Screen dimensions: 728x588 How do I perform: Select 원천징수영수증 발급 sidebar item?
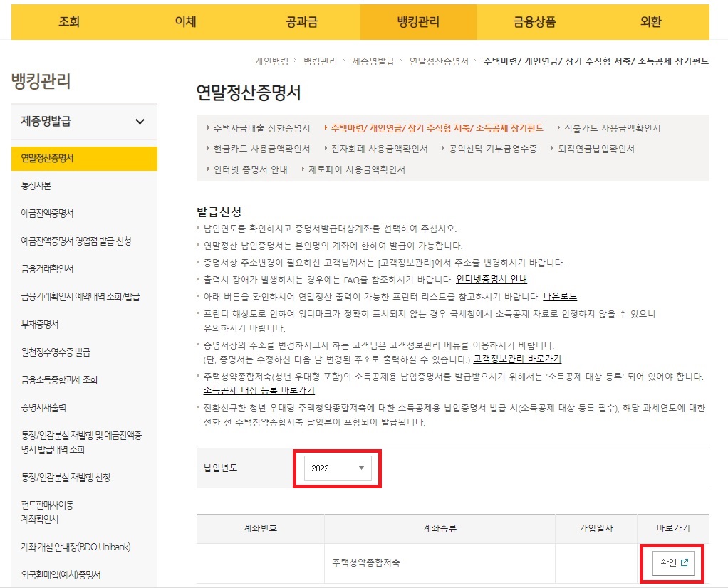(57, 352)
